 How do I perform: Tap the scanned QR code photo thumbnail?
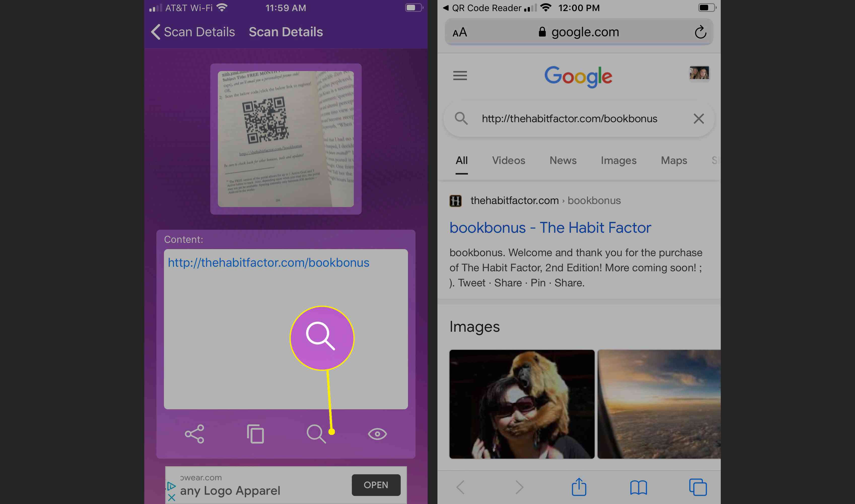point(286,139)
